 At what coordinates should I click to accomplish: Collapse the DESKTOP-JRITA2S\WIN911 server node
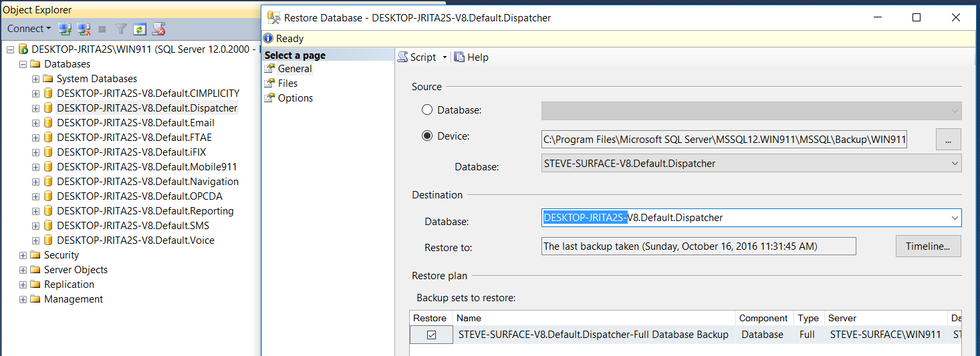[x=11, y=49]
